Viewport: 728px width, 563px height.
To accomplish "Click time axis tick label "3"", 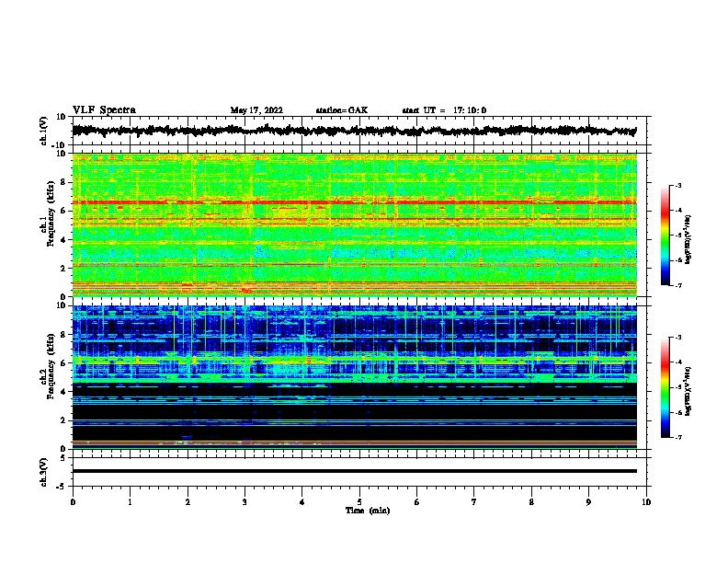I will (245, 501).
